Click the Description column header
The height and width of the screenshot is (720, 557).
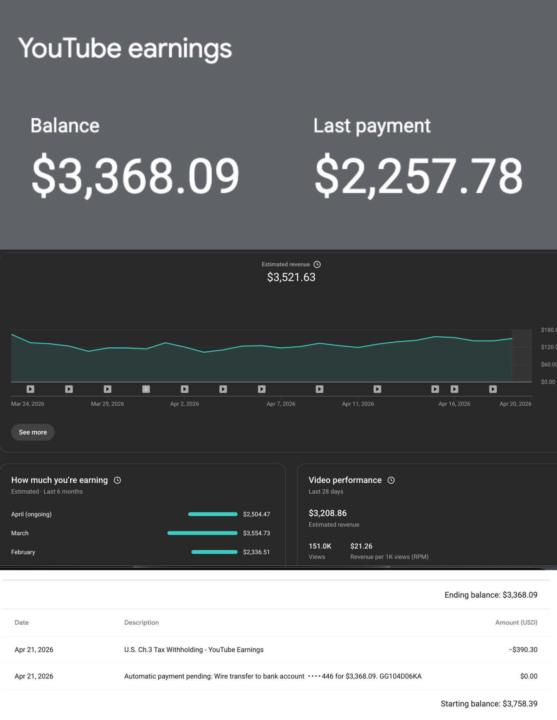pyautogui.click(x=141, y=622)
